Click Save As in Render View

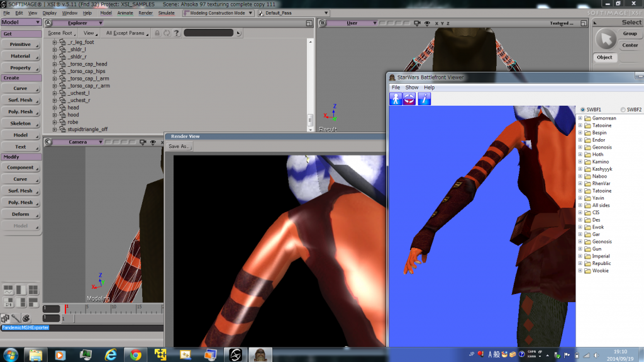(178, 147)
